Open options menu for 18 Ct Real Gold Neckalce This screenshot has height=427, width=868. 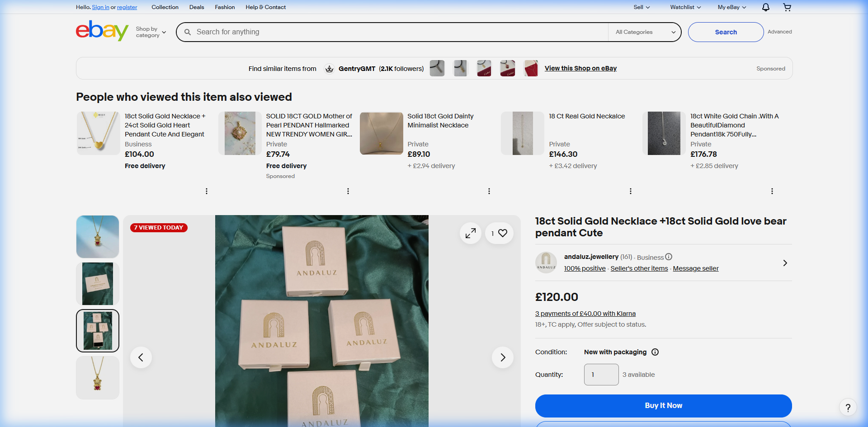pos(630,191)
